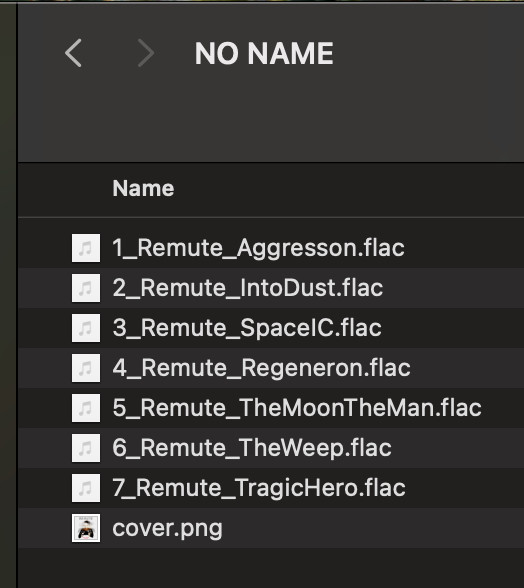Viewport: 524px width, 588px height.
Task: Select the file named 7_Remute_TragicHero.flac
Action: 259,488
